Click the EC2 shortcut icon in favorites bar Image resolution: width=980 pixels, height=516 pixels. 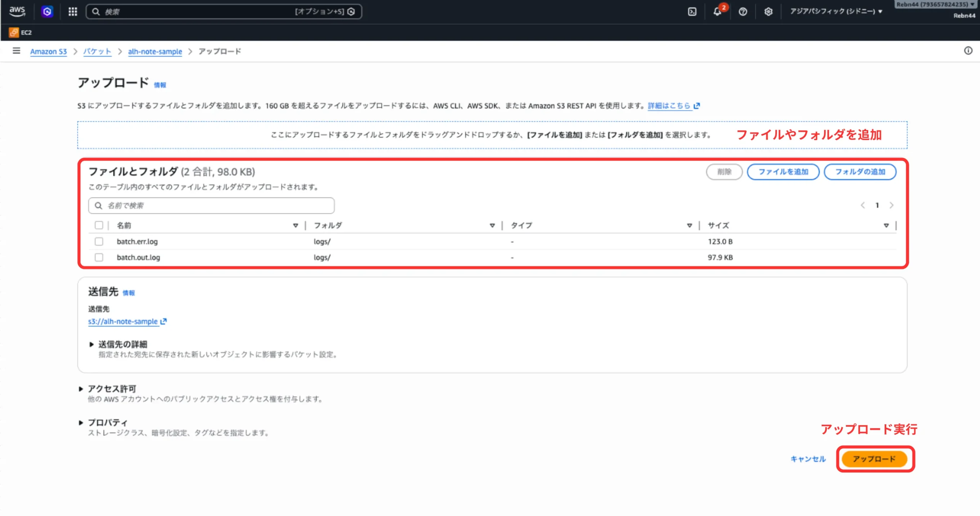coord(14,33)
